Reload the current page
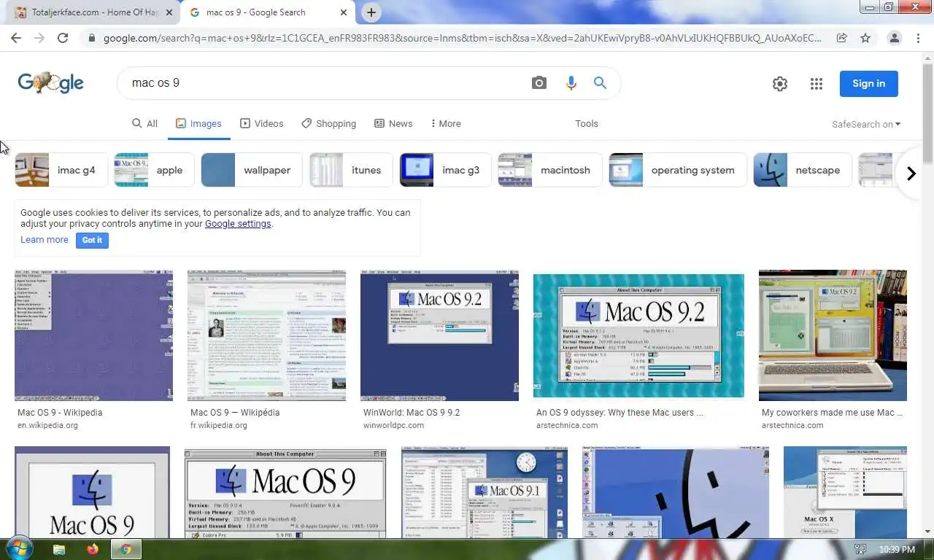934x560 pixels. tap(63, 38)
